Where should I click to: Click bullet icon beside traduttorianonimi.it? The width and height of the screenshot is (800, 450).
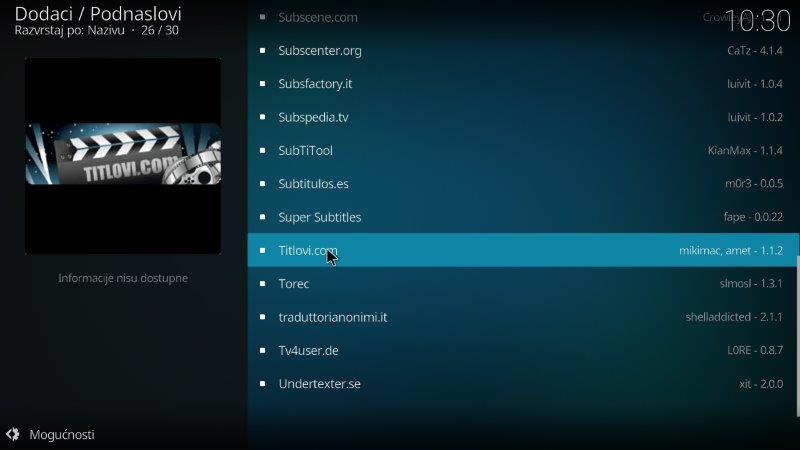pos(262,317)
